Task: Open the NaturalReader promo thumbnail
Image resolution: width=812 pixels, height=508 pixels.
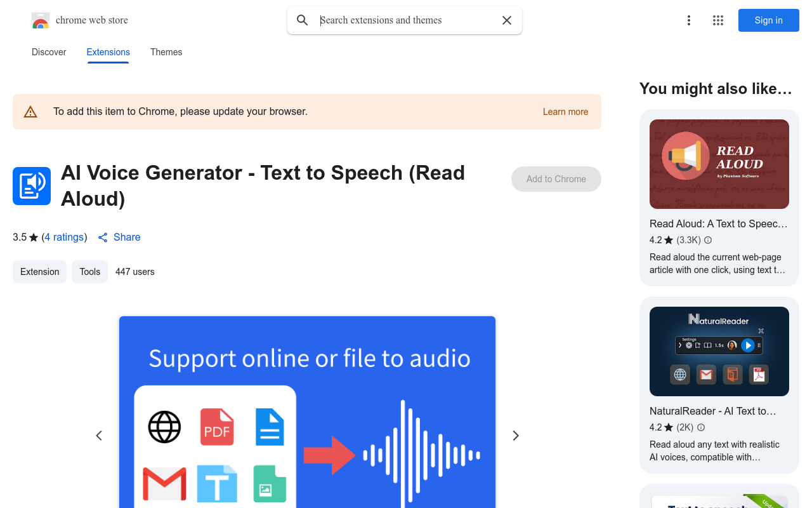Action: pyautogui.click(x=719, y=351)
